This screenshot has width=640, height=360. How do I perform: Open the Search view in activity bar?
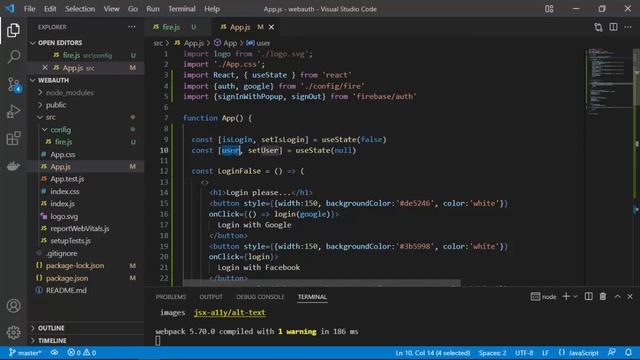[13, 57]
